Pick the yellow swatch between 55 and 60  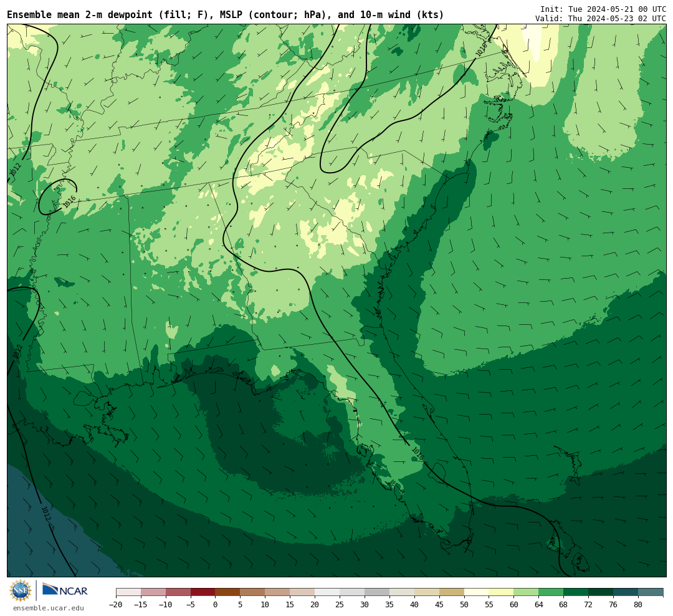(x=502, y=592)
